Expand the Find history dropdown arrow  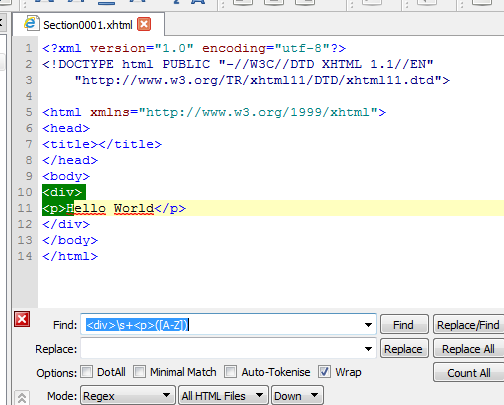pyautogui.click(x=368, y=325)
